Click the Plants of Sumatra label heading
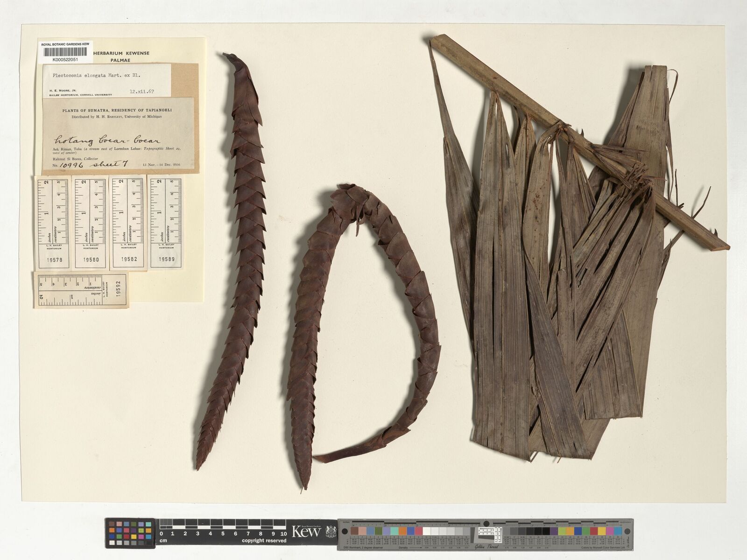Screen dimensions: 747x560 coord(118,109)
